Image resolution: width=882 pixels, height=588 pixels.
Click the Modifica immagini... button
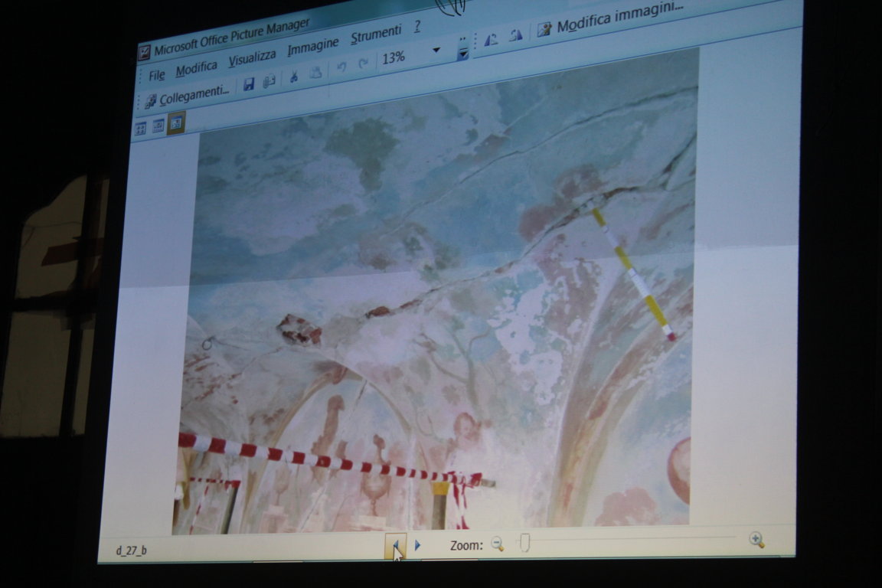(609, 18)
